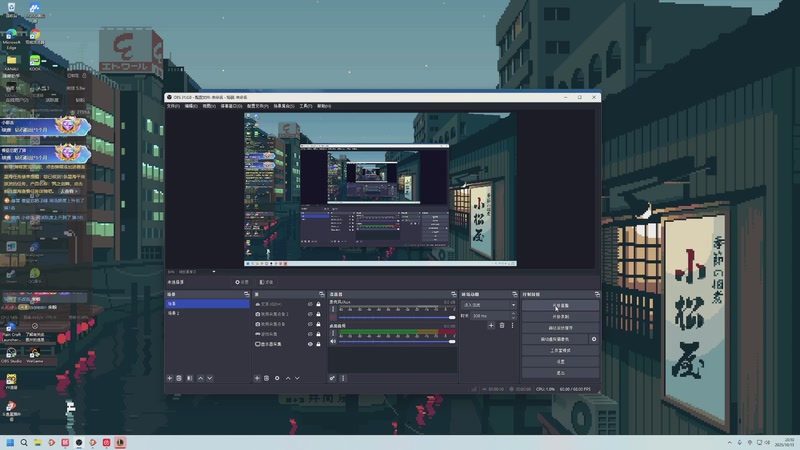
Task: Open taskbar Search magnifier icon
Action: coord(24,442)
